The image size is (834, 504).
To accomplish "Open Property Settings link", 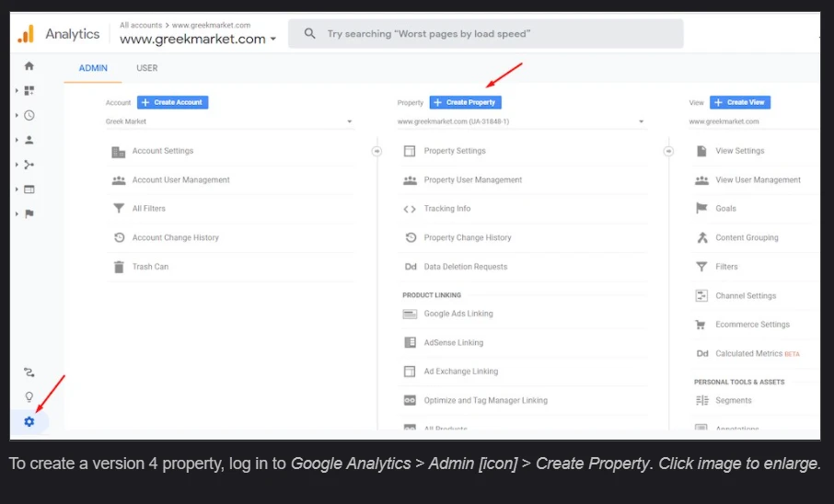I will [x=454, y=151].
